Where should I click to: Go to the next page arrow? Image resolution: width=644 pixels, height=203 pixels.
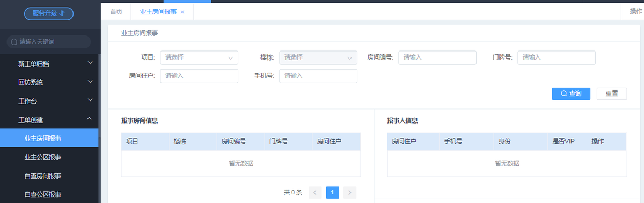click(x=350, y=192)
